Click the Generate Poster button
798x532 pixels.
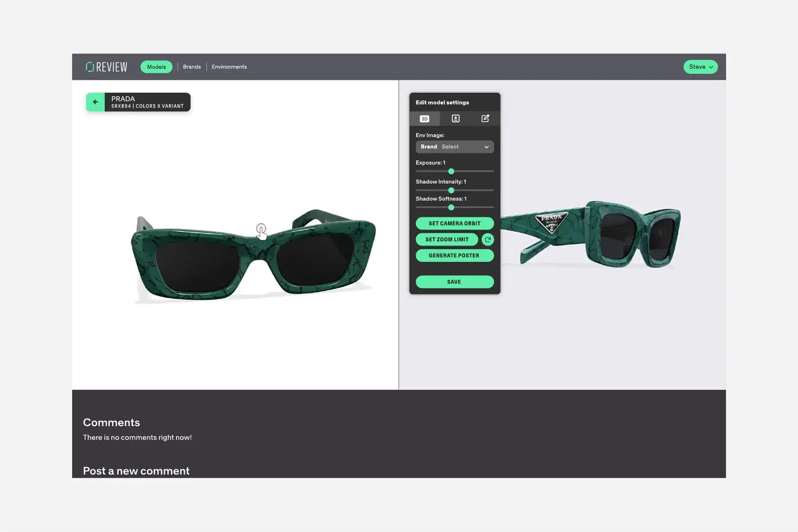point(455,256)
